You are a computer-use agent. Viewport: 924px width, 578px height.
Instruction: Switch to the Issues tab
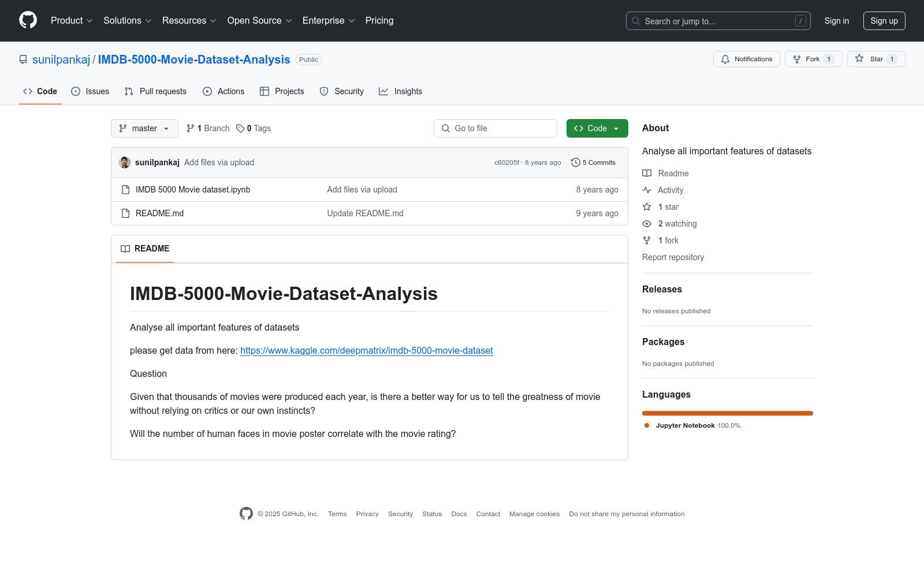pos(90,91)
